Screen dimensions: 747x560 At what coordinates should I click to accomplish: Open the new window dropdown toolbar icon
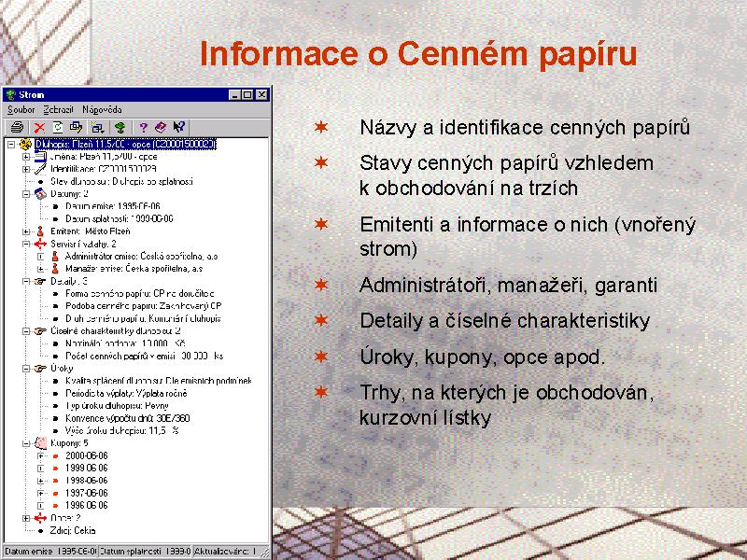coord(98,127)
